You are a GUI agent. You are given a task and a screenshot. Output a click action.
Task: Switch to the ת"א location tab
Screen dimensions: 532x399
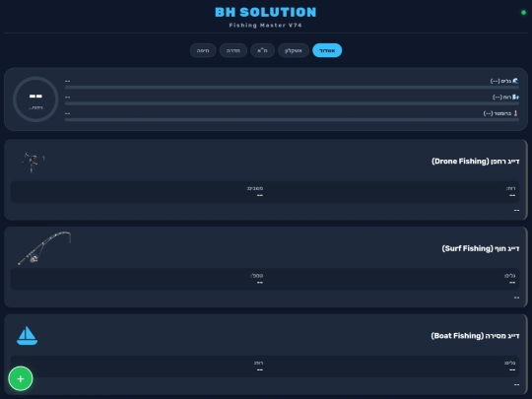pyautogui.click(x=262, y=50)
